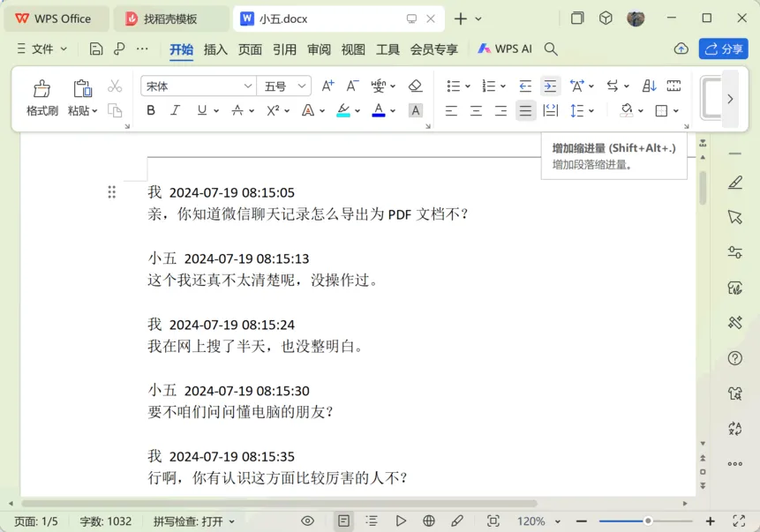Click the cloud upload icon
This screenshot has width=760, height=532.
pyautogui.click(x=681, y=49)
